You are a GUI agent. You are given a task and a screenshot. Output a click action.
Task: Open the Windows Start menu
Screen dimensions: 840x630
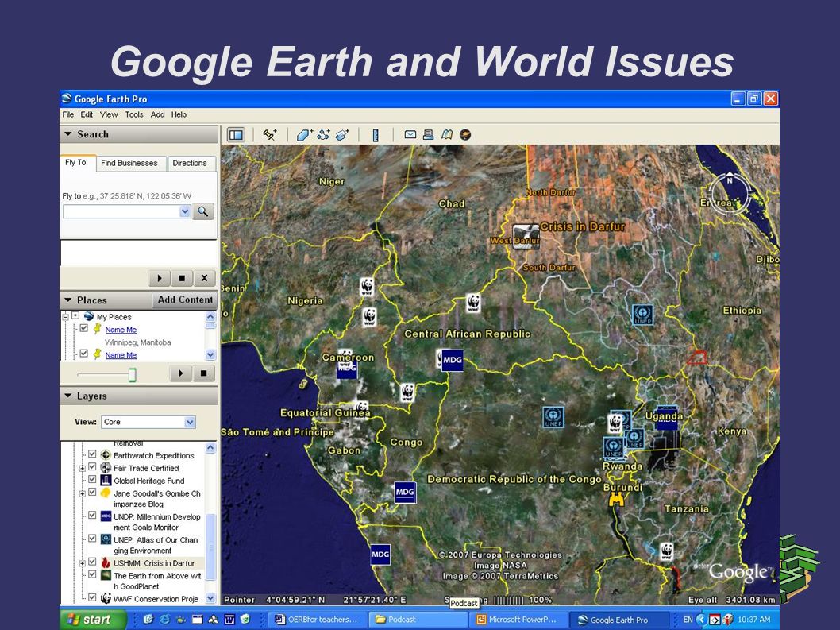tap(92, 620)
